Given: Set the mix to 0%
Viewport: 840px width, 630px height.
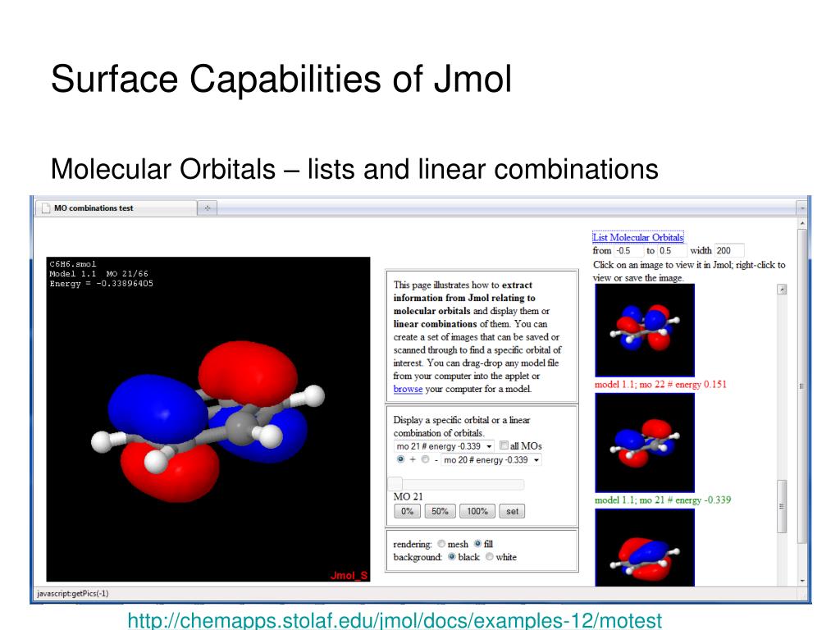Looking at the screenshot, I should pos(407,511).
